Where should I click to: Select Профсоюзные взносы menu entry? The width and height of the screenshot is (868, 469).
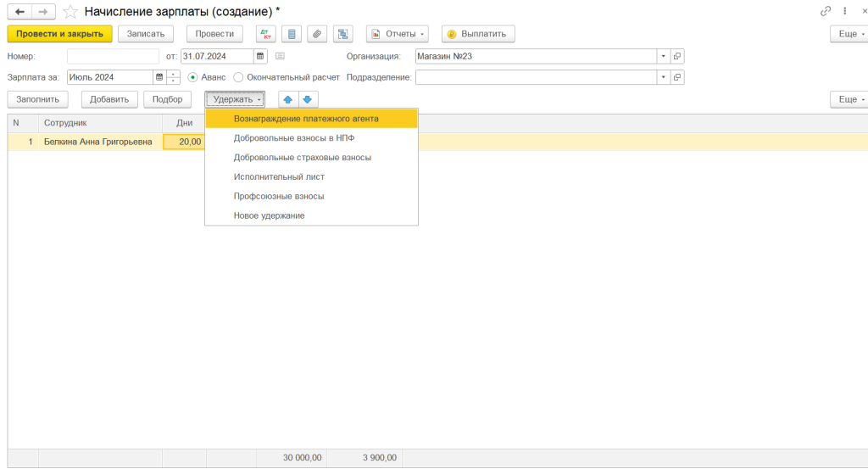pyautogui.click(x=279, y=197)
